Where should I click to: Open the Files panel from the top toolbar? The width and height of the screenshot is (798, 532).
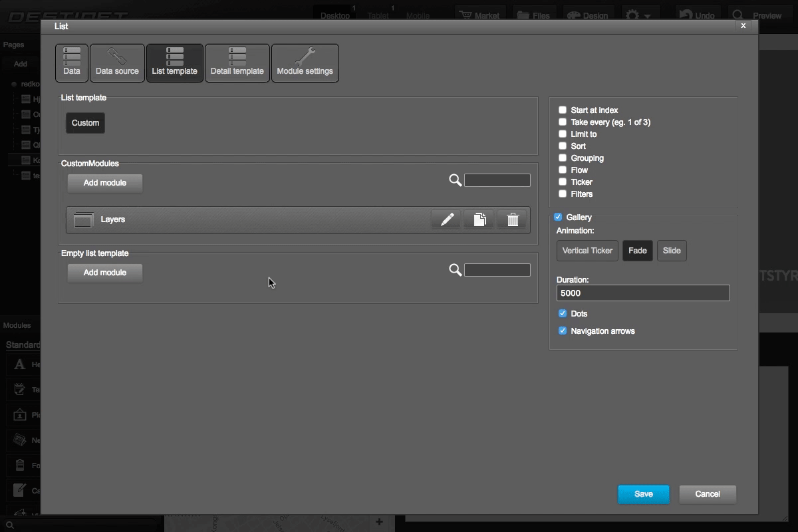point(534,13)
